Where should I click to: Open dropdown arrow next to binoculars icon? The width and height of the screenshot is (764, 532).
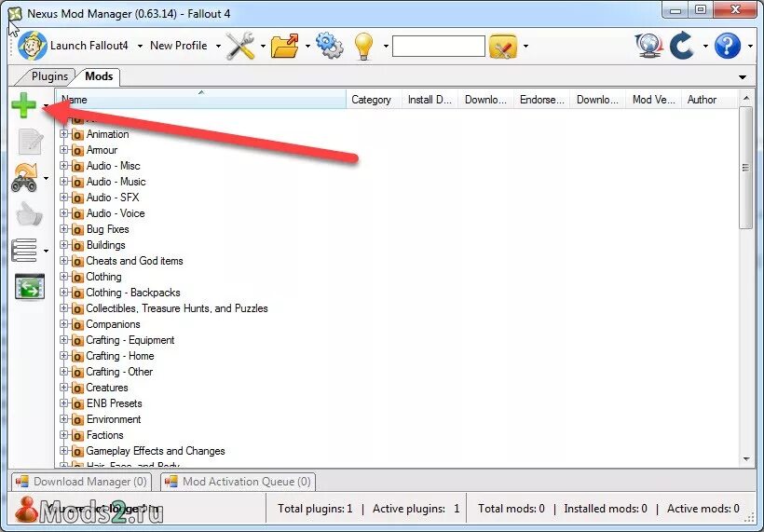point(47,178)
